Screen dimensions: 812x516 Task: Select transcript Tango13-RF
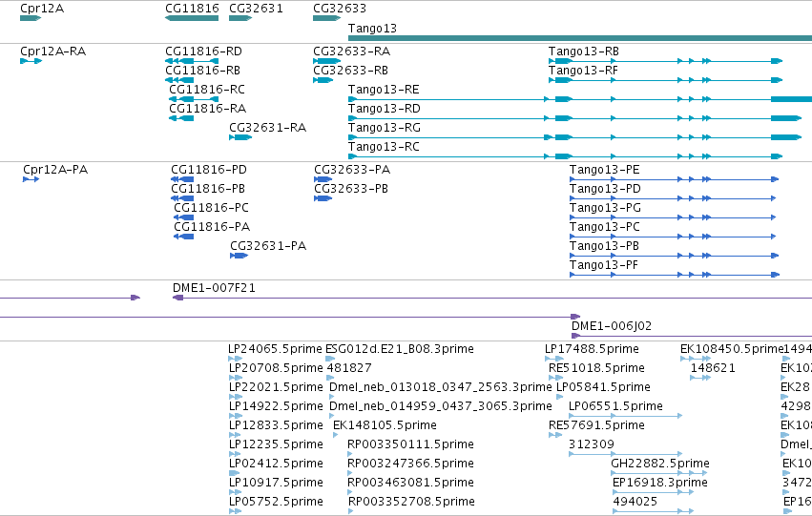(x=583, y=71)
